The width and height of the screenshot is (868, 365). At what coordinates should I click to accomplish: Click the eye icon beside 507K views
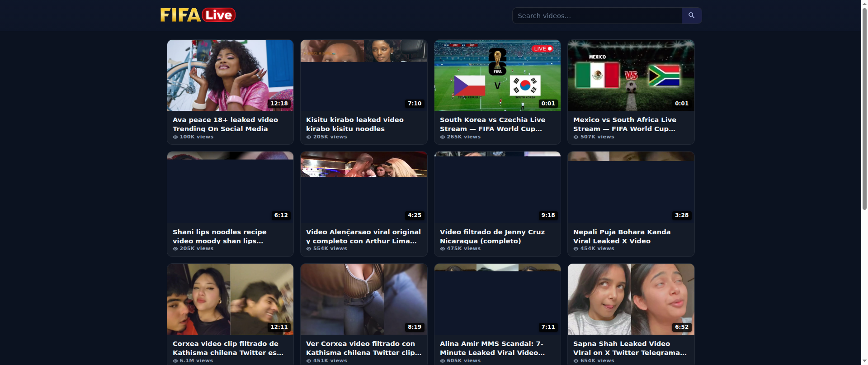576,137
